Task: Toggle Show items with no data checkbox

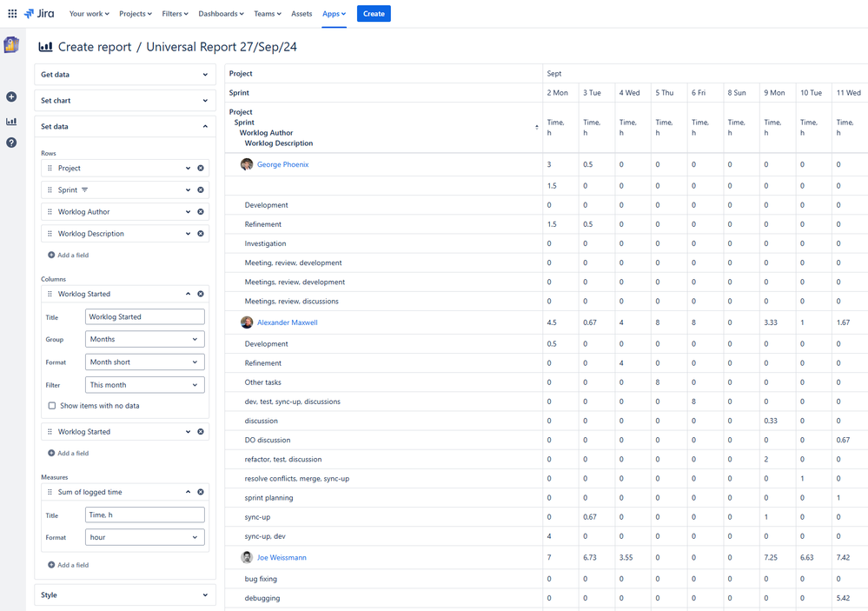Action: (x=52, y=406)
